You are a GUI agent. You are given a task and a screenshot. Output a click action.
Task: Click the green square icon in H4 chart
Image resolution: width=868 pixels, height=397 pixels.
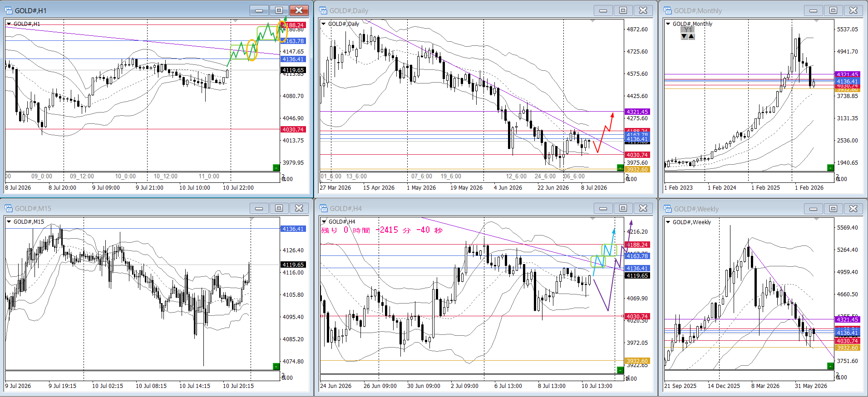point(620,370)
